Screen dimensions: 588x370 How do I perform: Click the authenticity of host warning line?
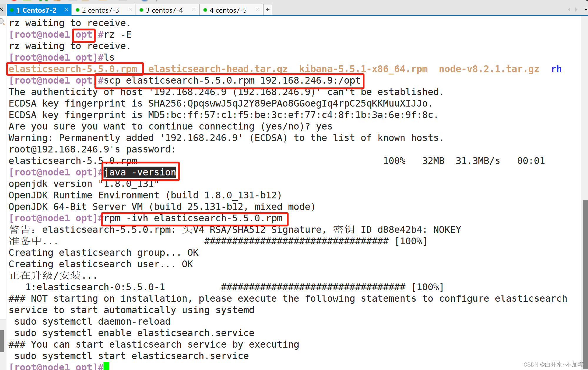point(226,92)
